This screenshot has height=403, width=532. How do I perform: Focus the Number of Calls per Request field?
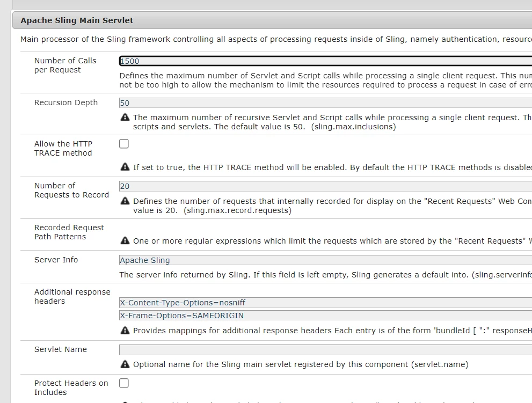point(326,61)
